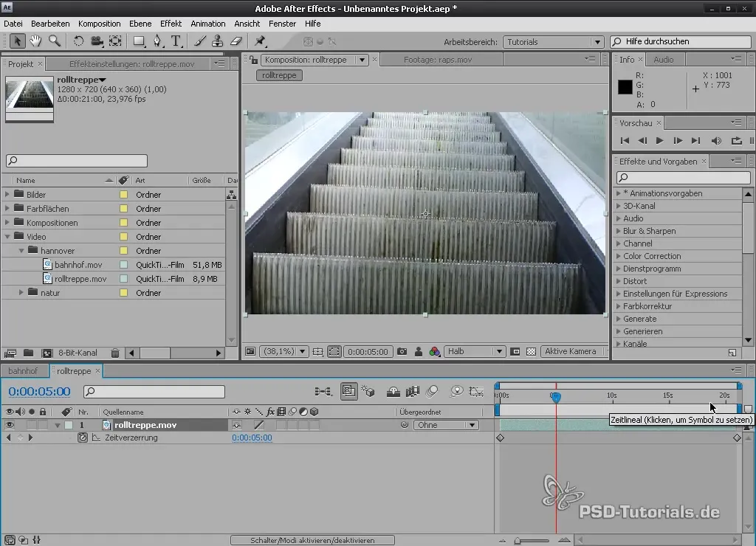The image size is (756, 546).
Task: Click the blue timecode 0:00:05:00 in timeline
Action: tap(40, 391)
